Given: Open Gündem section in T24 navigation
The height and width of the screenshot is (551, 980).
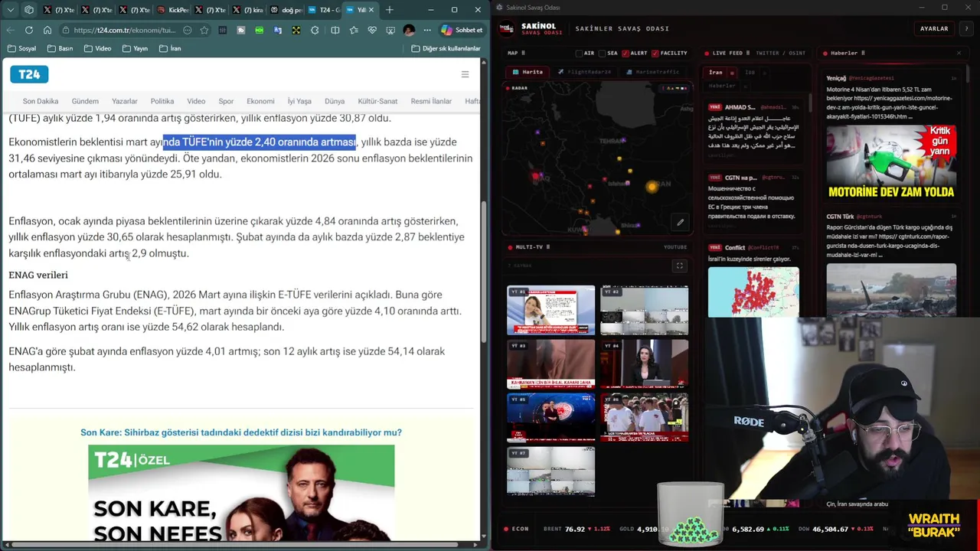Looking at the screenshot, I should click(x=85, y=101).
